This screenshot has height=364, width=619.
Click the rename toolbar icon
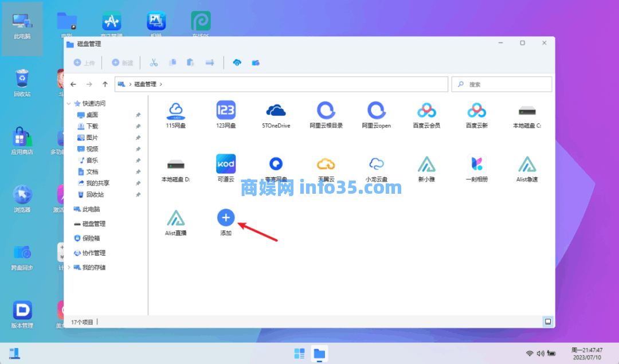[x=210, y=63]
